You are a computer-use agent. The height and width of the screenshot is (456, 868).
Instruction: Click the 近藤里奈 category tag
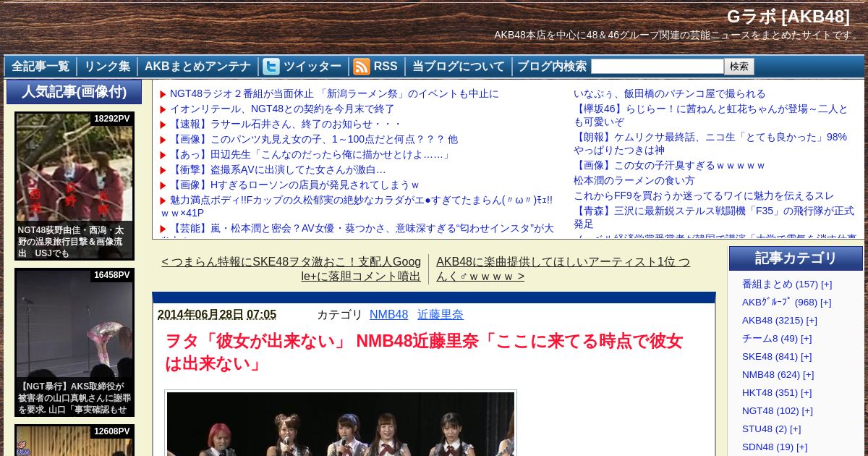[x=441, y=314]
